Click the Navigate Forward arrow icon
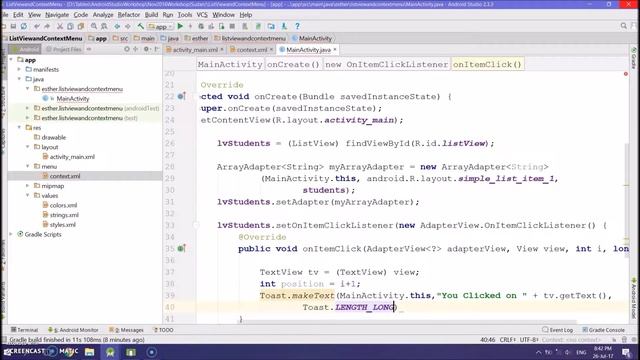 [x=127, y=26]
